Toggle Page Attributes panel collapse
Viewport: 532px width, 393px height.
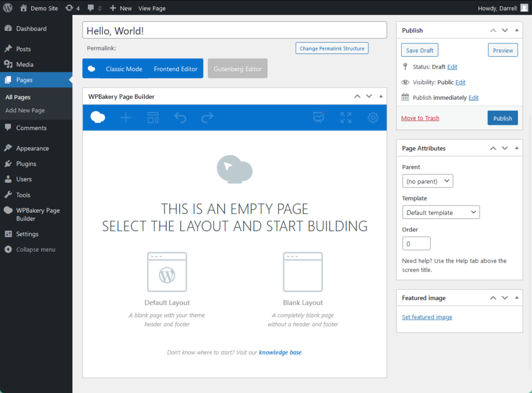(517, 148)
